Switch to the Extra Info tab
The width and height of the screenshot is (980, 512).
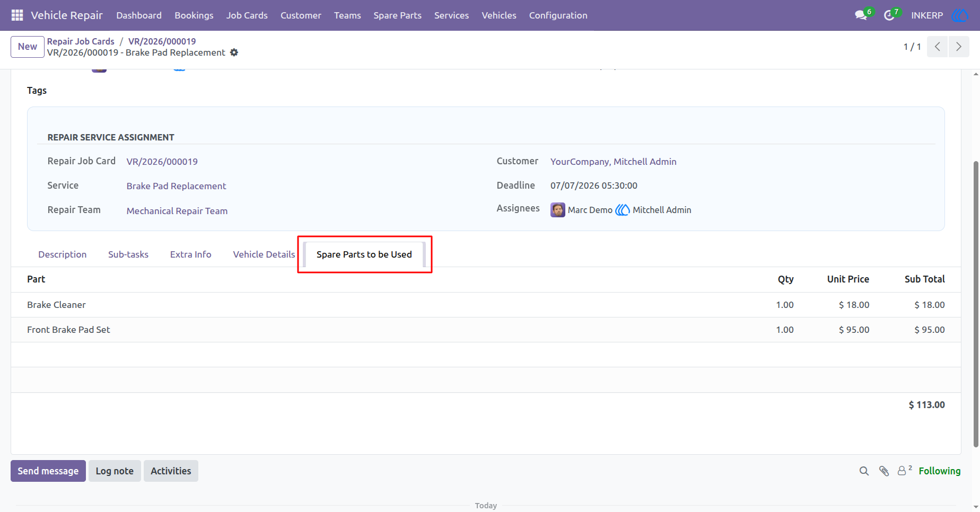191,254
